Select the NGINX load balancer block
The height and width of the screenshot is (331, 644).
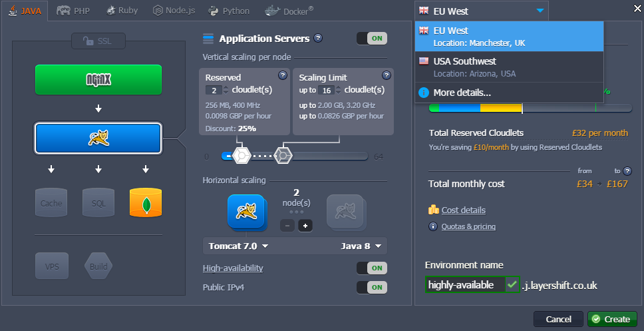98,80
